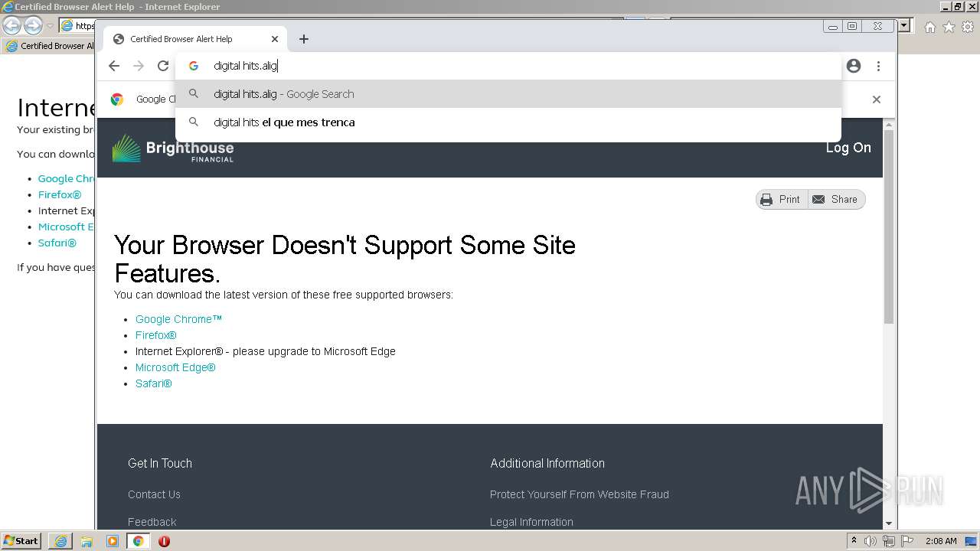Screen dimensions: 980x551
Task: Click Firefox® link in Internet Explorer page
Action: click(60, 194)
